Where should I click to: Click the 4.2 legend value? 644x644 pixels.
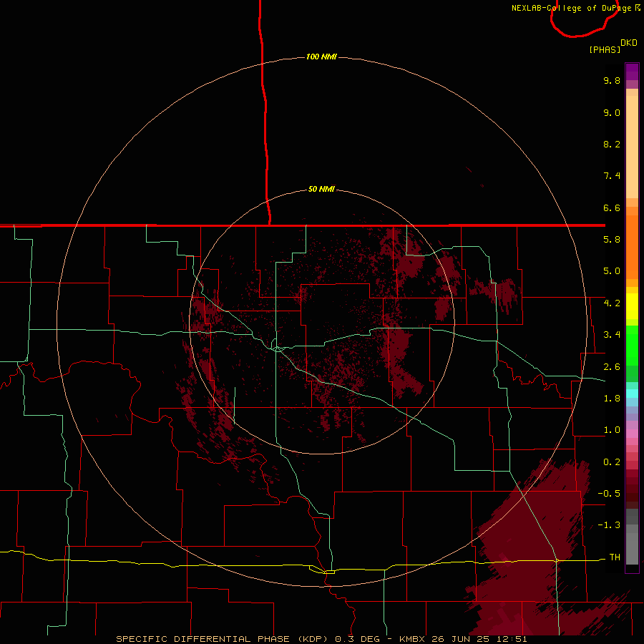612,303
